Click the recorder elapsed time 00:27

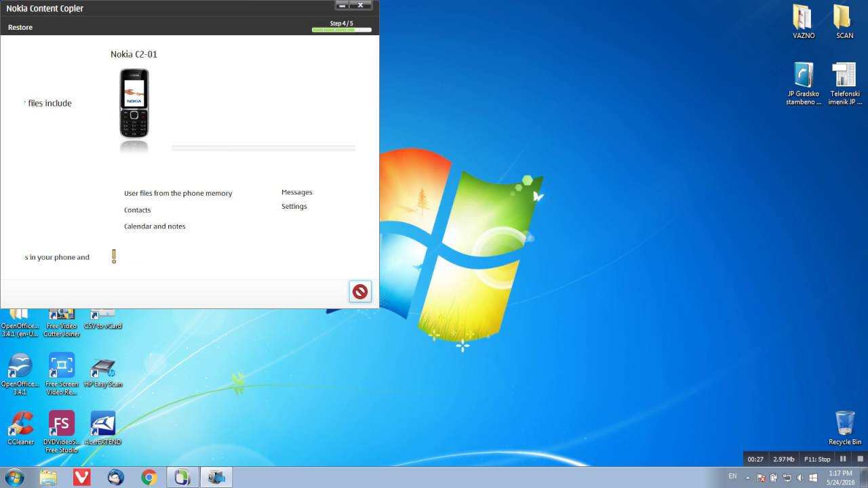pos(755,459)
